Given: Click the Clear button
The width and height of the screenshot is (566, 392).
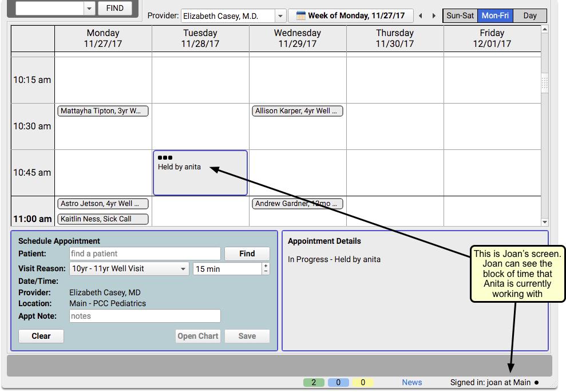Looking at the screenshot, I should pyautogui.click(x=41, y=336).
